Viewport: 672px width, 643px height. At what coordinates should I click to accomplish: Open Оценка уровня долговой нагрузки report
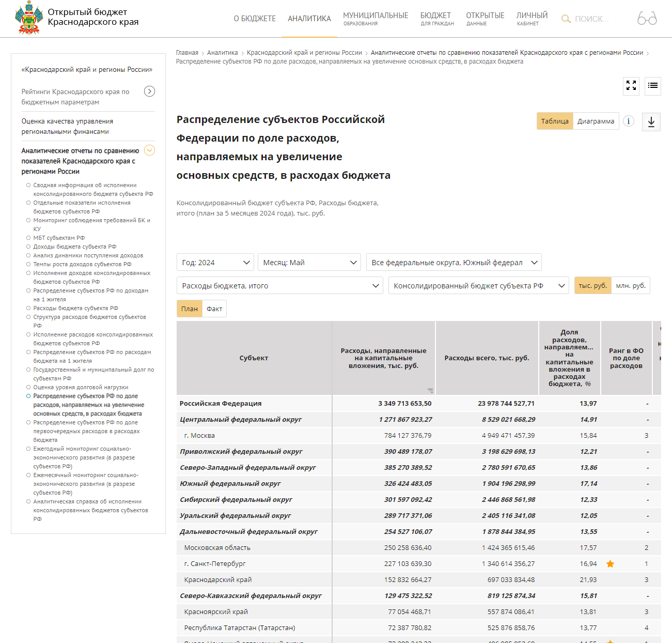click(x=81, y=388)
